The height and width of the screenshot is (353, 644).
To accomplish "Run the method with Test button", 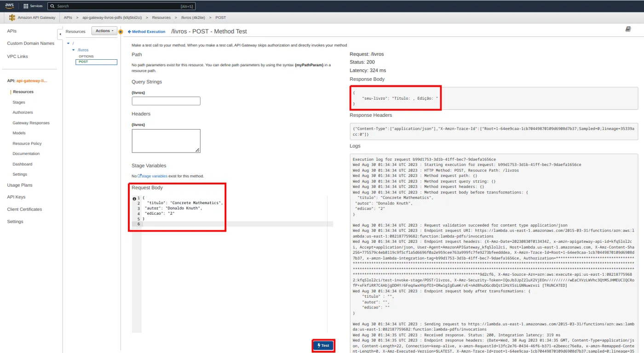I will 323,346.
